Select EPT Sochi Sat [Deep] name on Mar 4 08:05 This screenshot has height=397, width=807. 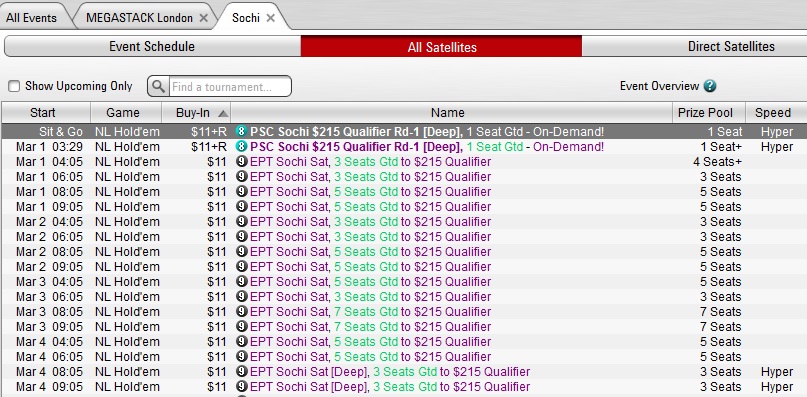point(390,372)
